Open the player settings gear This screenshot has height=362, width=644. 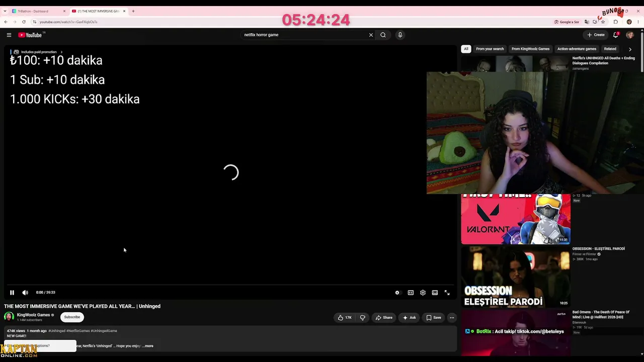[x=423, y=293]
